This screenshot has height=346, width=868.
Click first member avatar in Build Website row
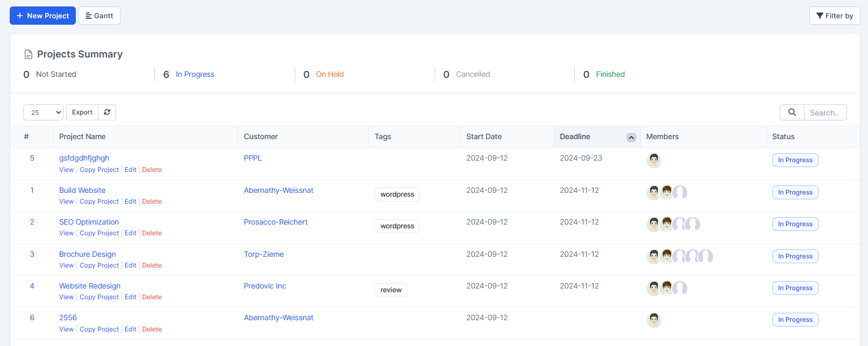pyautogui.click(x=654, y=192)
